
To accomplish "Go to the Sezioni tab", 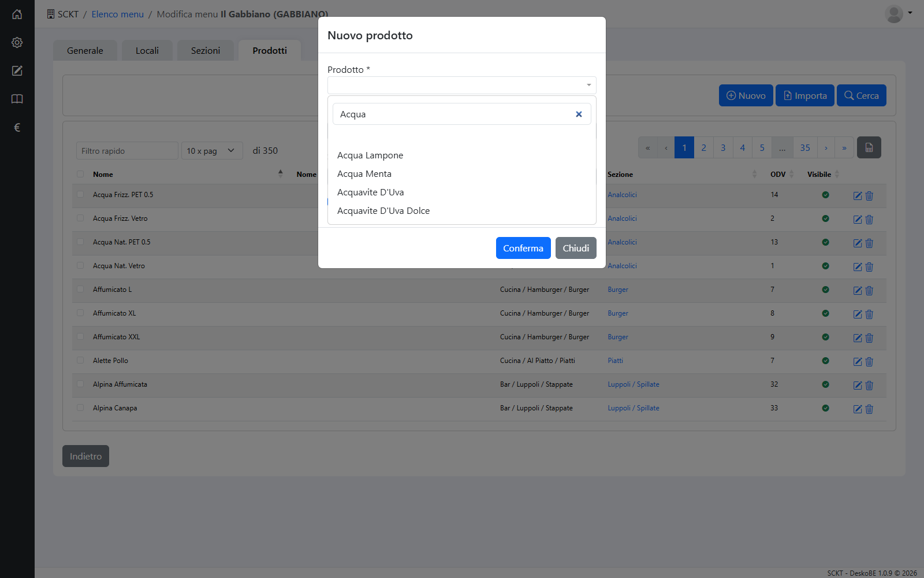I will point(206,51).
